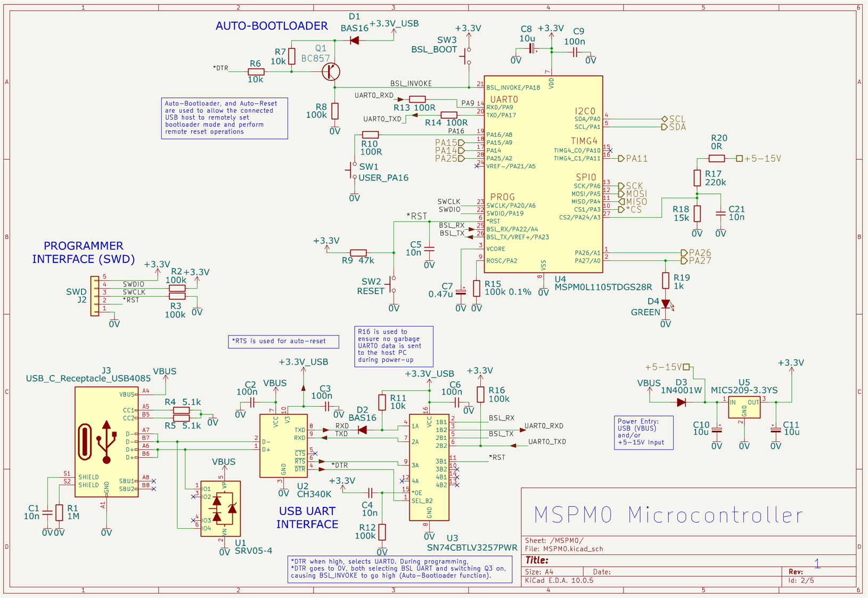Click the D1 BAS16 diode symbol
Screen dimensions: 868x598
tap(355, 40)
